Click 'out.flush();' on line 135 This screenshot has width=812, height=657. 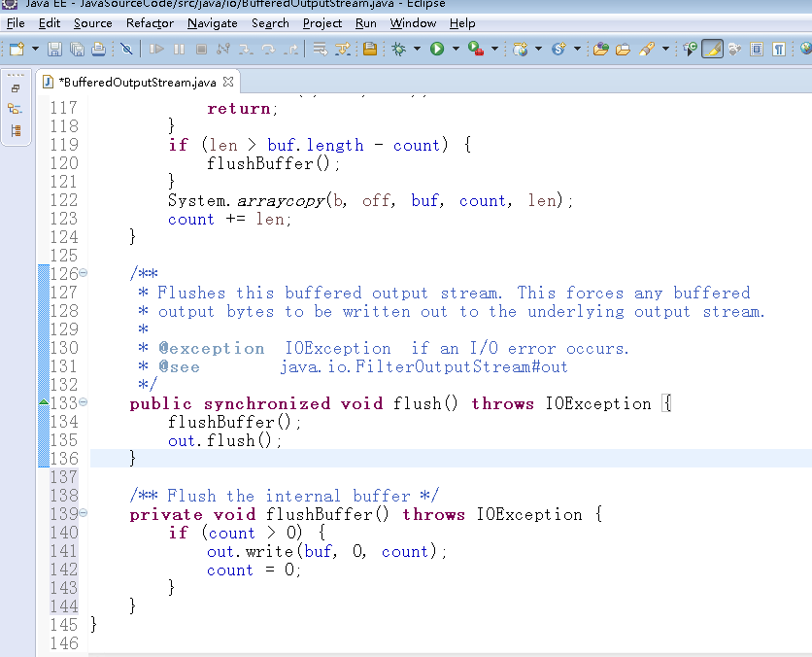(x=224, y=440)
